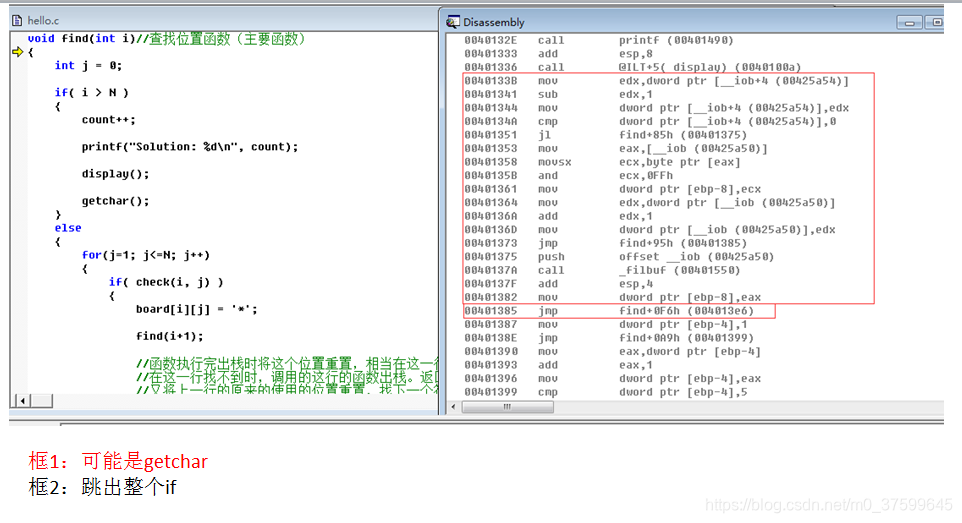
Task: Click the hello.c scroll-left arrow
Action: coord(23,401)
